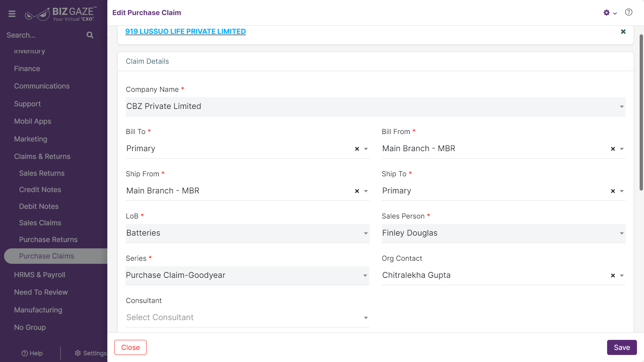The image size is (644, 362).
Task: Expand the Org Contact dropdown arrow
Action: pyautogui.click(x=622, y=276)
